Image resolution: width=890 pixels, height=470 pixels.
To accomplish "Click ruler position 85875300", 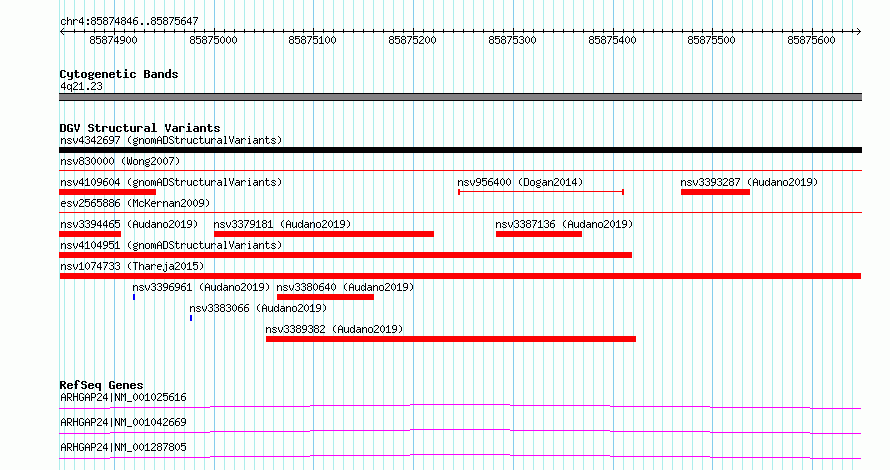I will coord(513,40).
